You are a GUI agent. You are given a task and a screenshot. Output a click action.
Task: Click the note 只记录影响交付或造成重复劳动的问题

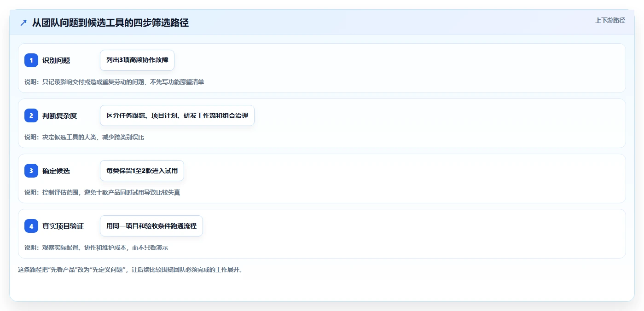point(114,82)
